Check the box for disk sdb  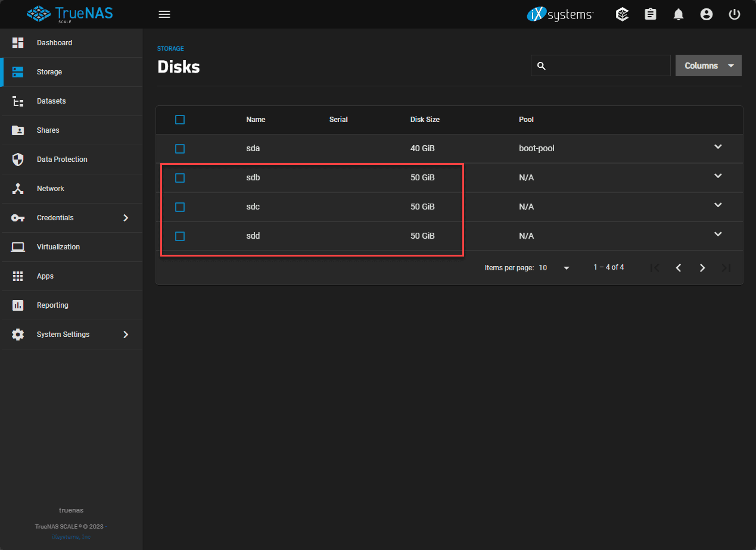[180, 178]
